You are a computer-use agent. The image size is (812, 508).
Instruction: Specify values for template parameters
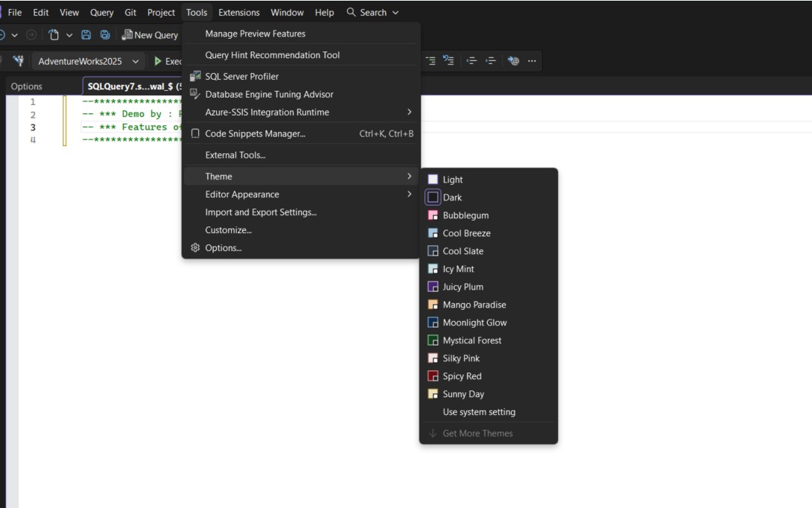513,60
